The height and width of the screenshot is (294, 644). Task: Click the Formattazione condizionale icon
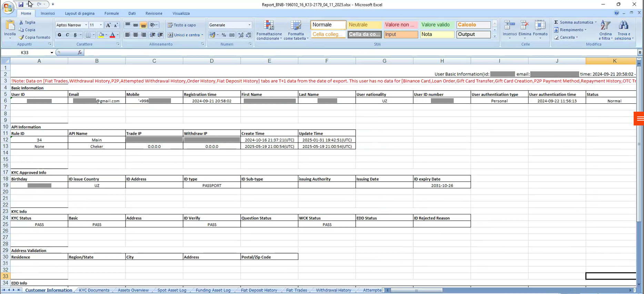pos(269,26)
